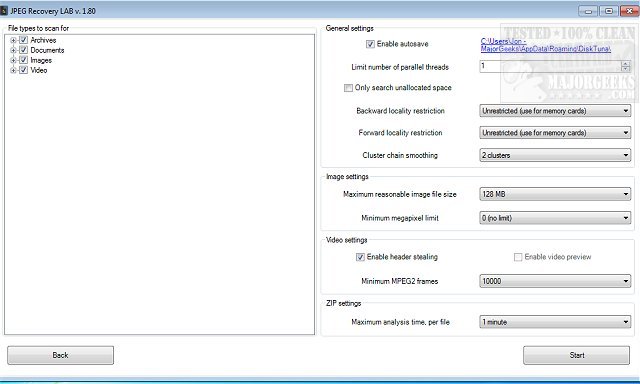This screenshot has height=384, width=640.
Task: Click the Backward locality restriction label
Action: (x=400, y=111)
